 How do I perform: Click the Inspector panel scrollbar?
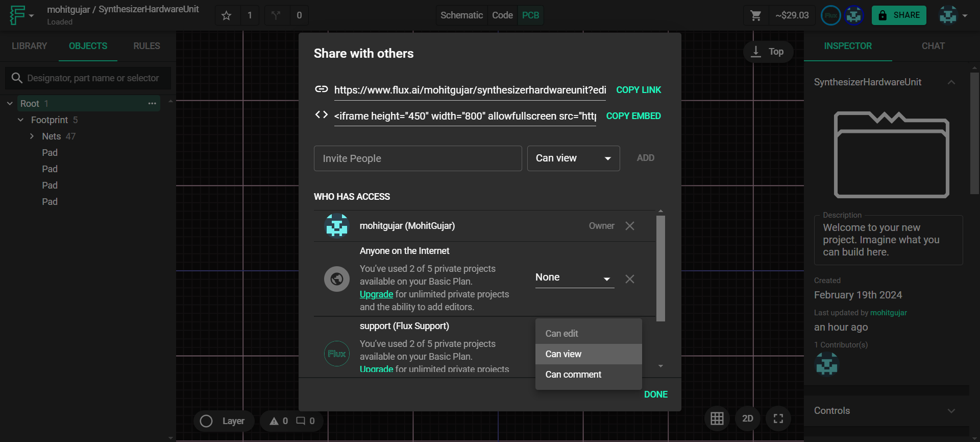tap(974, 133)
